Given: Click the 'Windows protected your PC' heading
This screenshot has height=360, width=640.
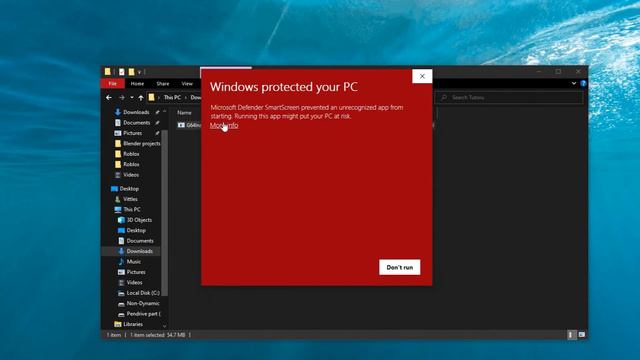Looking at the screenshot, I should coord(284,87).
